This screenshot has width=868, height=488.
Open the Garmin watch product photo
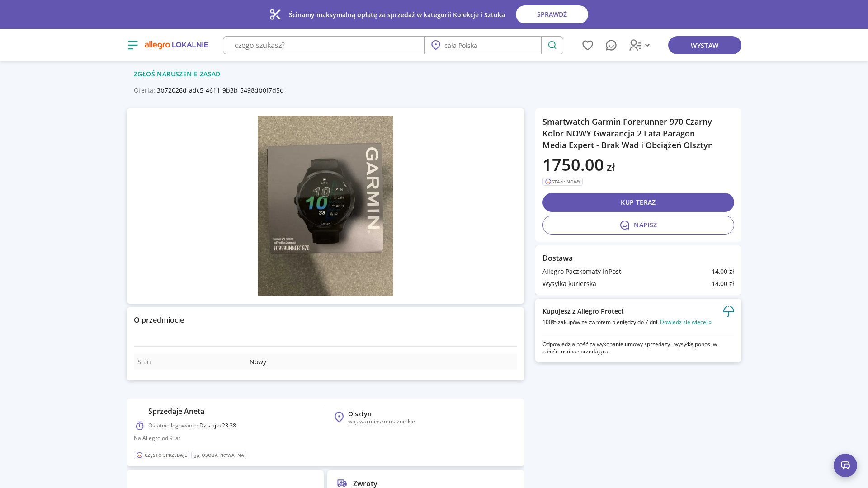(325, 206)
